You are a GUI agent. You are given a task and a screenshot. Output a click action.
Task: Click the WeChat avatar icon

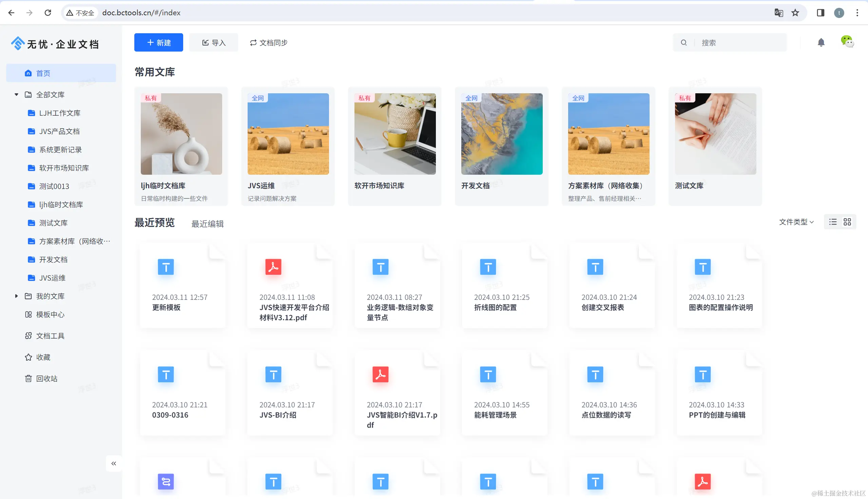point(847,41)
